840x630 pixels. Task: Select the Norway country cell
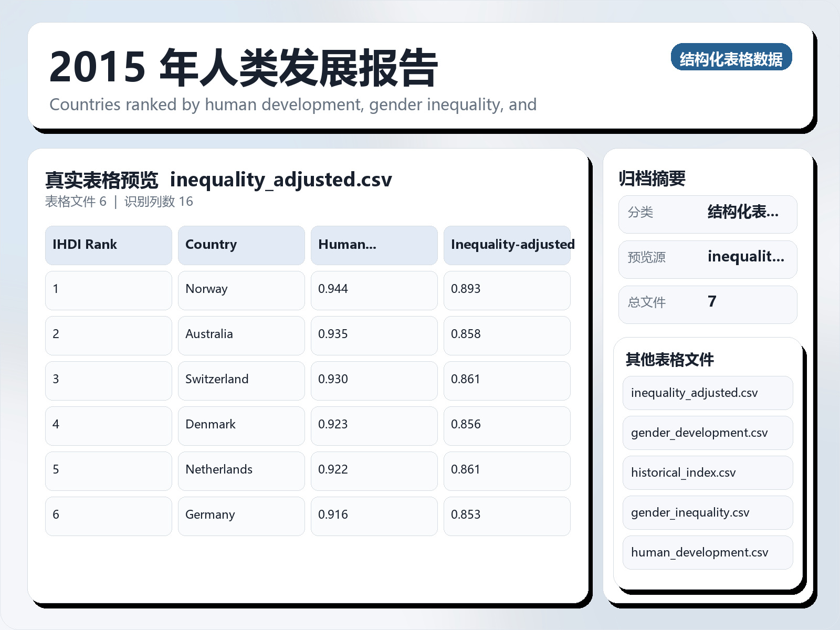pyautogui.click(x=241, y=290)
